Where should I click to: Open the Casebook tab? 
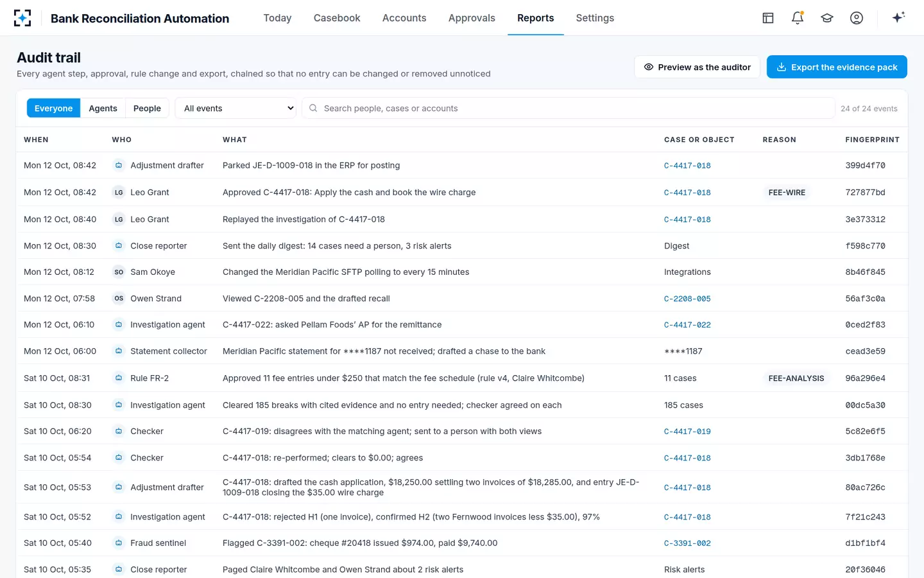tap(337, 18)
